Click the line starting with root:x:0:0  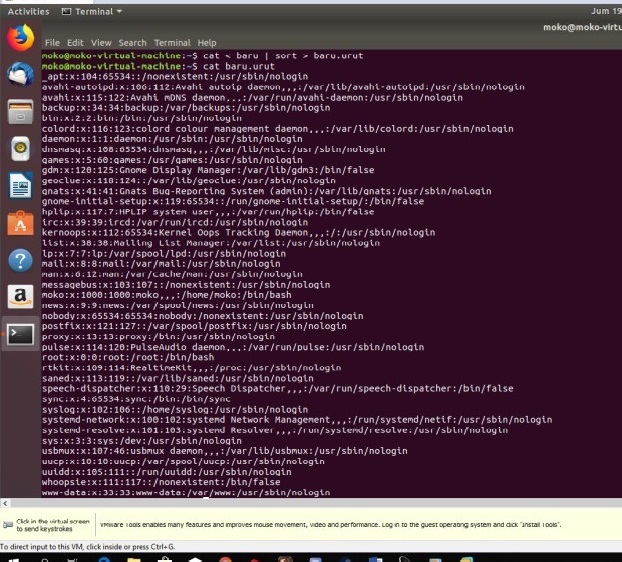click(128, 357)
